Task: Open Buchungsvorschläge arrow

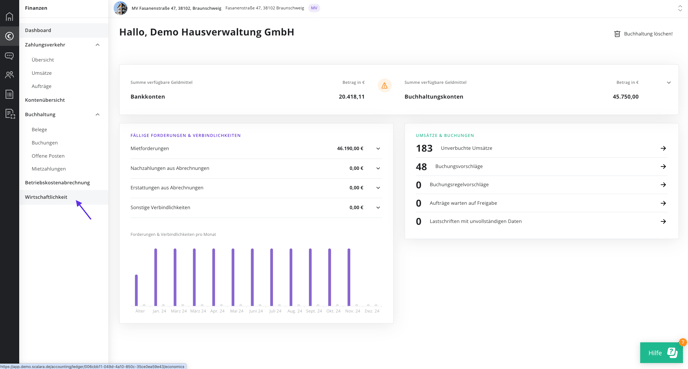Action: point(663,167)
